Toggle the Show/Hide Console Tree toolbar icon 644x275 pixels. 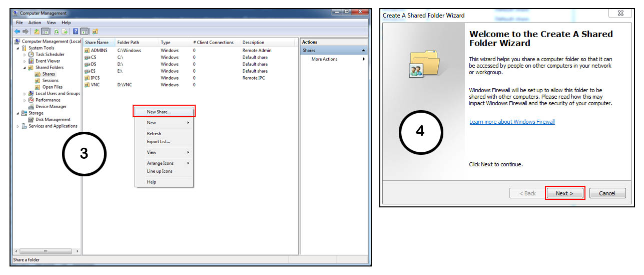click(x=45, y=31)
